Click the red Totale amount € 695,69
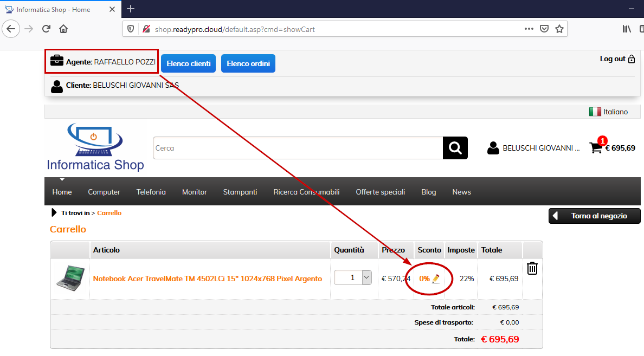 click(500, 339)
